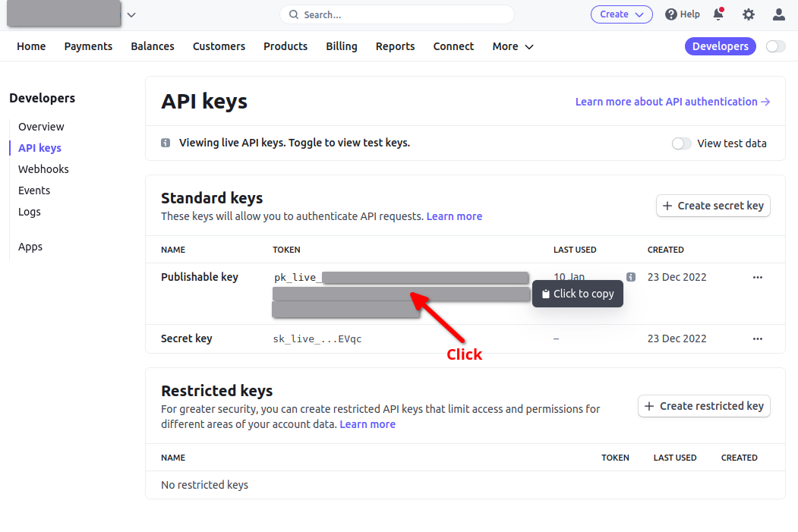Image resolution: width=798 pixels, height=532 pixels.
Task: Open Publishable key three-dot options menu
Action: click(757, 277)
